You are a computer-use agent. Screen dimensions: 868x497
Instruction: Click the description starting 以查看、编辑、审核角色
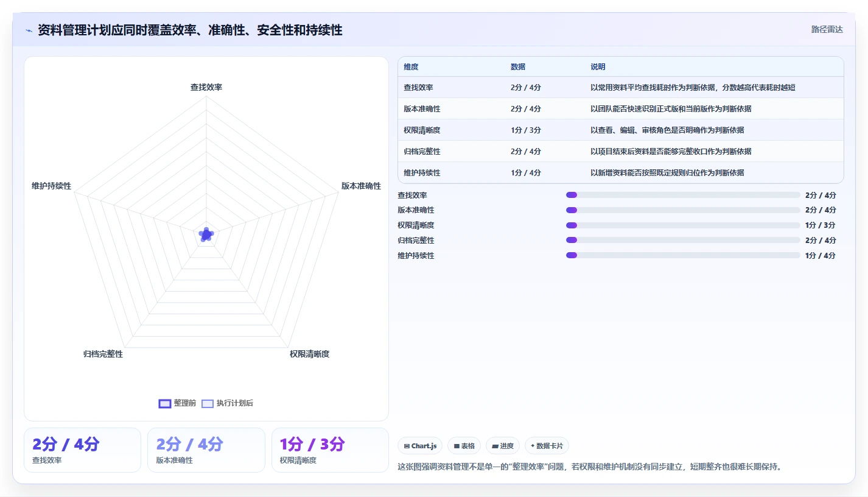(667, 130)
